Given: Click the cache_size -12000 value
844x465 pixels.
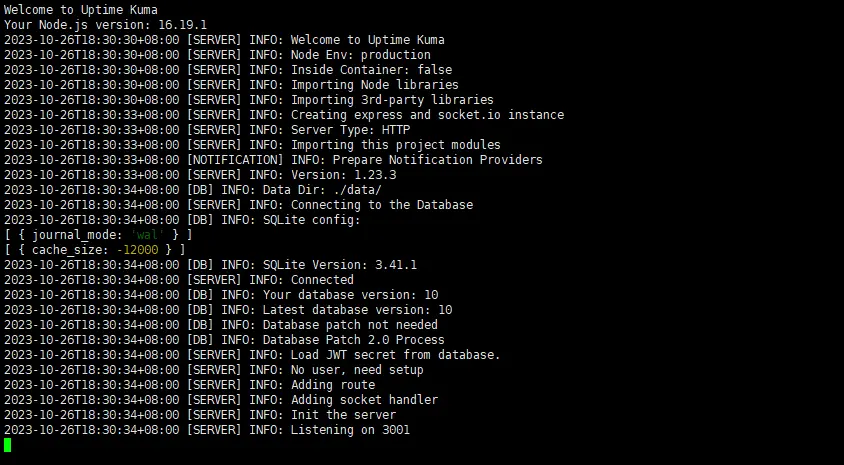Looking at the screenshot, I should click(x=137, y=250).
